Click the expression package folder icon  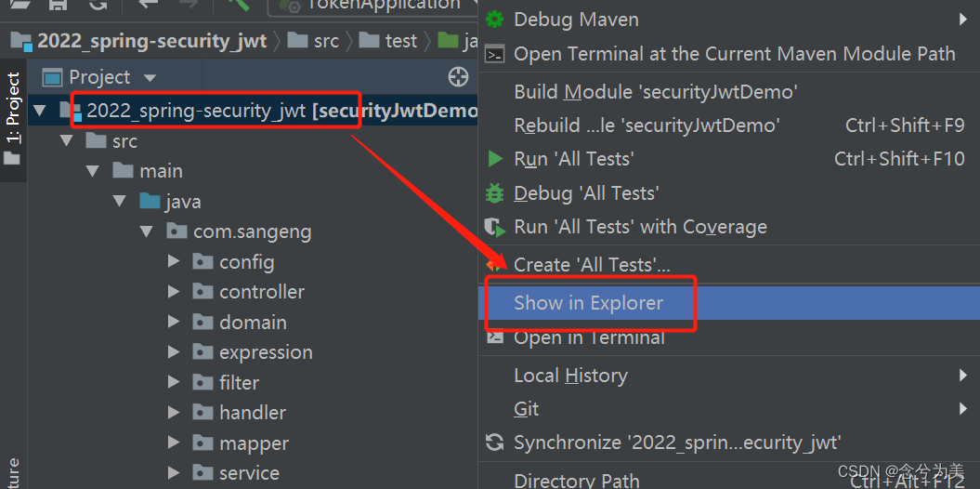(x=203, y=351)
